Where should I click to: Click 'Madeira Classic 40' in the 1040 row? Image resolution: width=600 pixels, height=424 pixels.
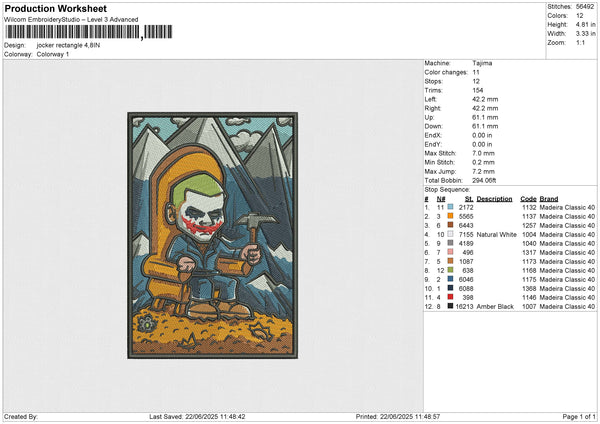click(x=567, y=243)
